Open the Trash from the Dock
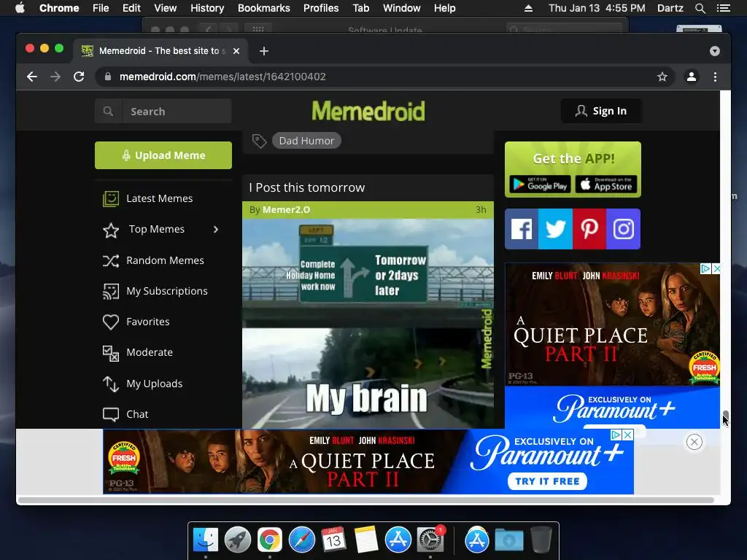This screenshot has width=747, height=560. click(x=541, y=540)
